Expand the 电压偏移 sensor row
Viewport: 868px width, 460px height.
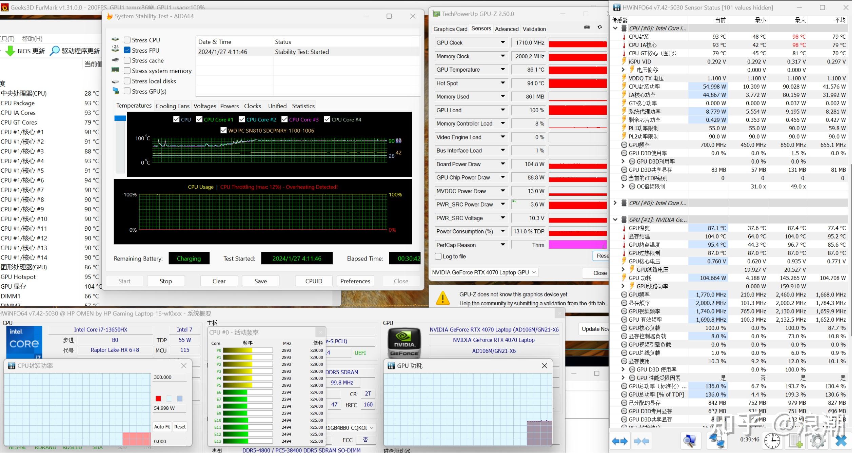point(623,70)
